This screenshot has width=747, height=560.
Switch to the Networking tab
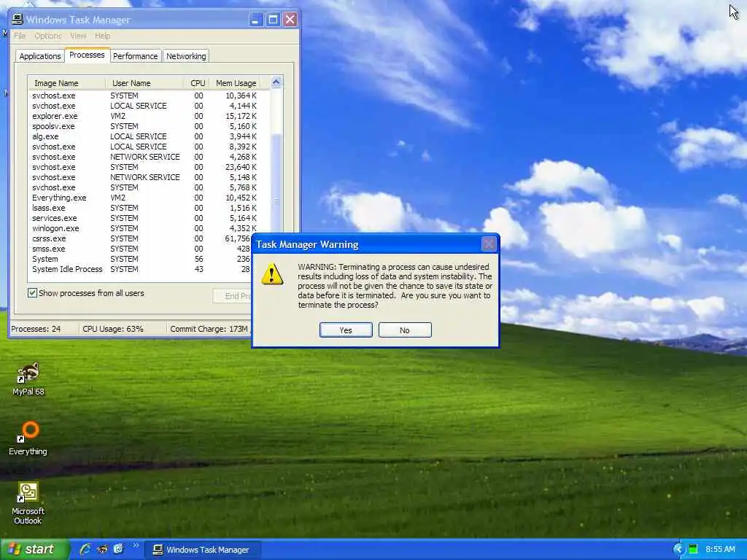click(x=186, y=56)
